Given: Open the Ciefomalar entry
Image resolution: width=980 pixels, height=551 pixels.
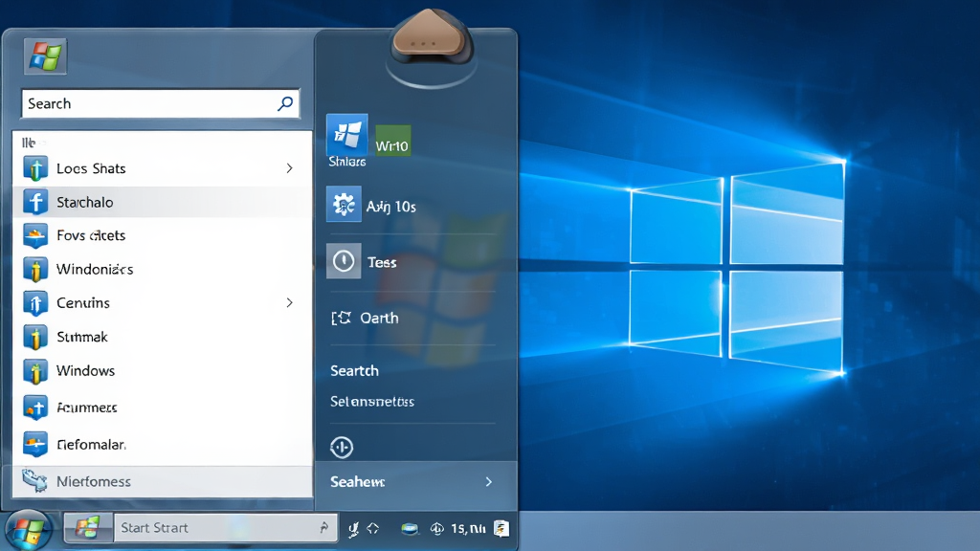Looking at the screenshot, I should (x=163, y=444).
